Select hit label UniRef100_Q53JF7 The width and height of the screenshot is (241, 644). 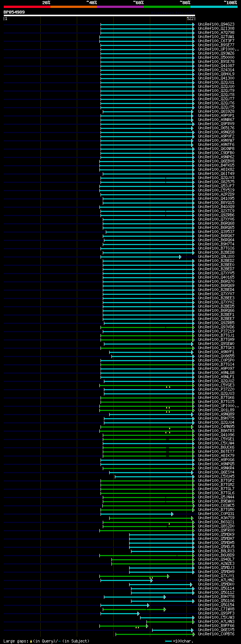(216, 186)
